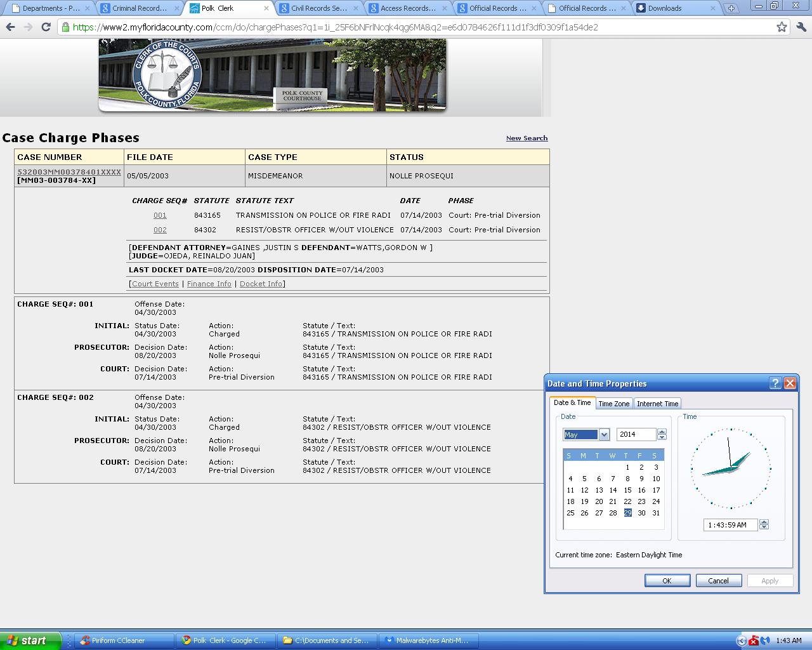Viewport: 812px width, 650px height.
Task: Open a new tab with the plus button
Action: click(x=731, y=8)
